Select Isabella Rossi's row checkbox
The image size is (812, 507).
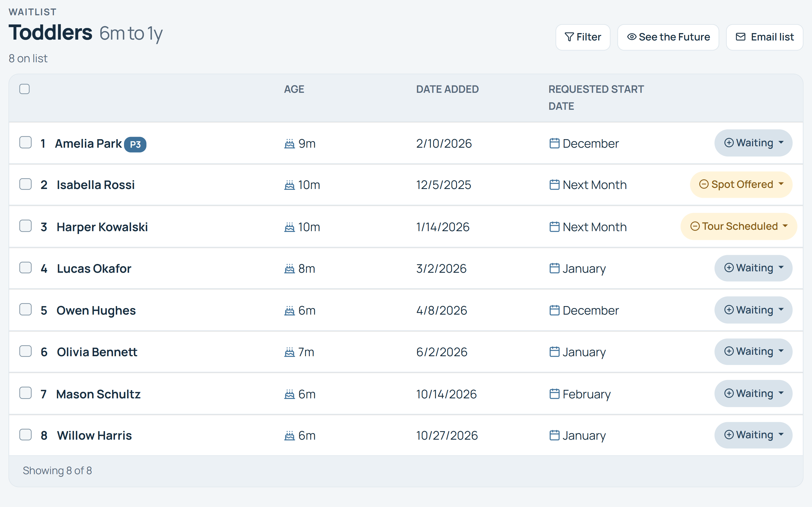(25, 184)
